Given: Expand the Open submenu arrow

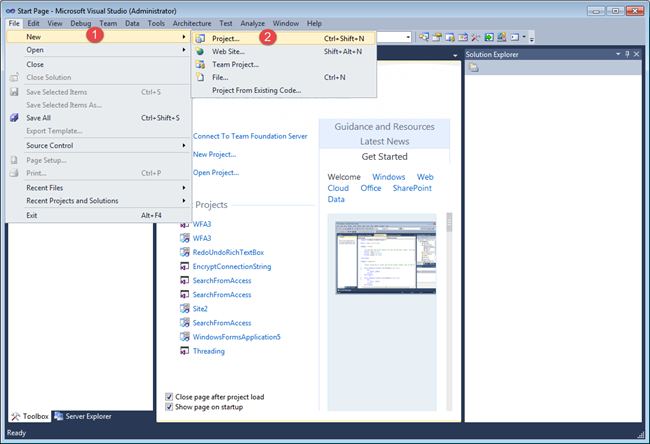Looking at the screenshot, I should tap(184, 50).
